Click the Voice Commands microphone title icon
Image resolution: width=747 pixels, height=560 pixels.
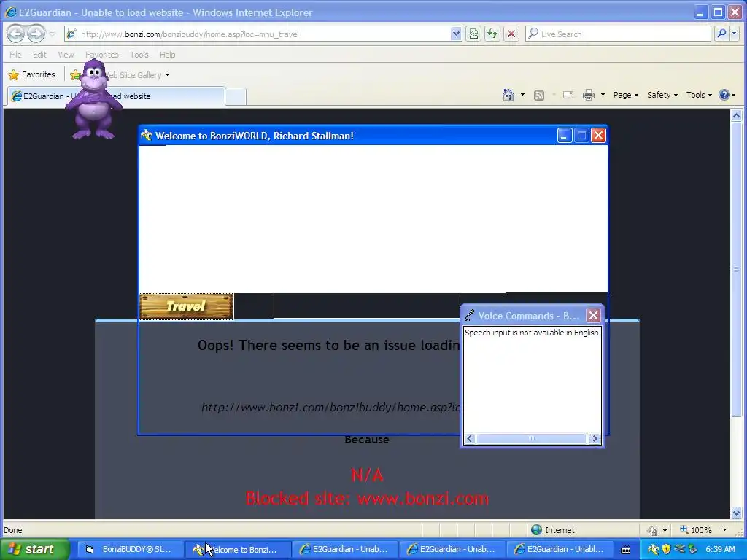click(x=469, y=315)
